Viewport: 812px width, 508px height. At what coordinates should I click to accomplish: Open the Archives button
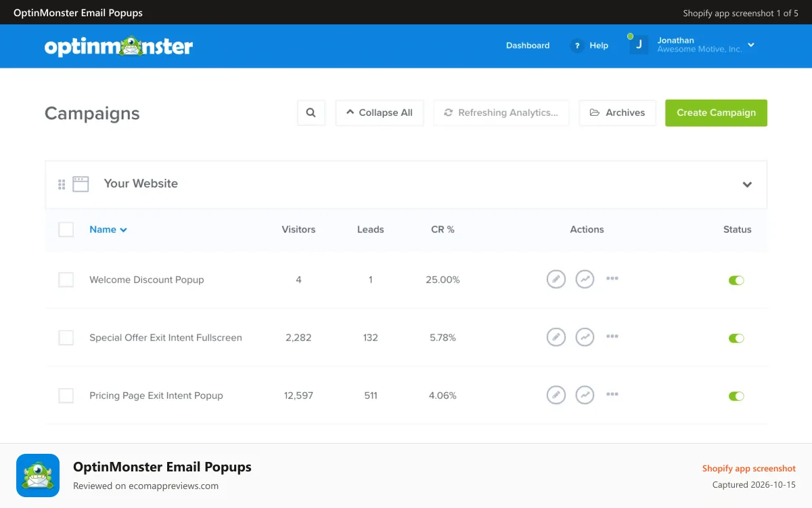(x=617, y=113)
